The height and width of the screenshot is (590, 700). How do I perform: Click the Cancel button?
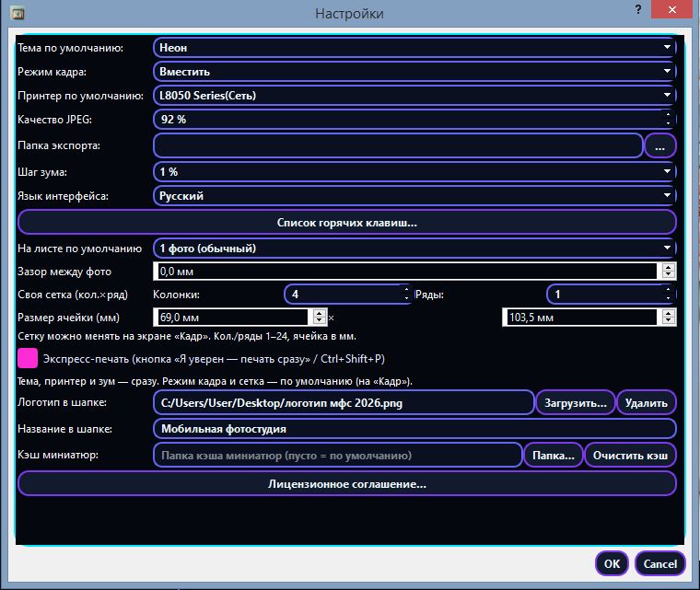coord(659,563)
